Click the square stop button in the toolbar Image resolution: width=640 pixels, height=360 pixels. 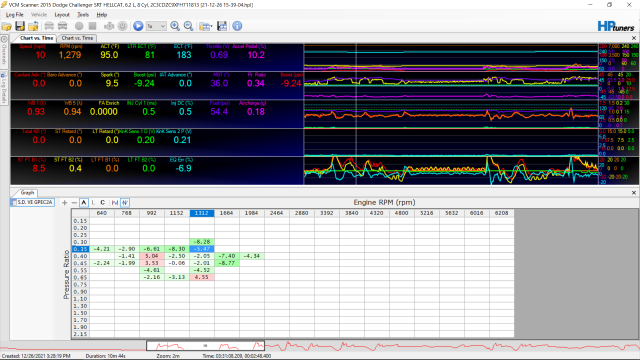coord(93,26)
